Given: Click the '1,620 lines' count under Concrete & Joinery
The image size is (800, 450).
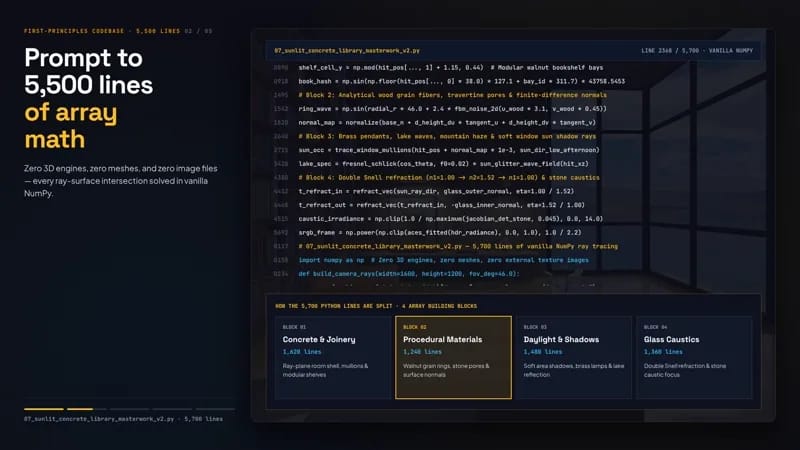Looking at the screenshot, I should pos(302,352).
